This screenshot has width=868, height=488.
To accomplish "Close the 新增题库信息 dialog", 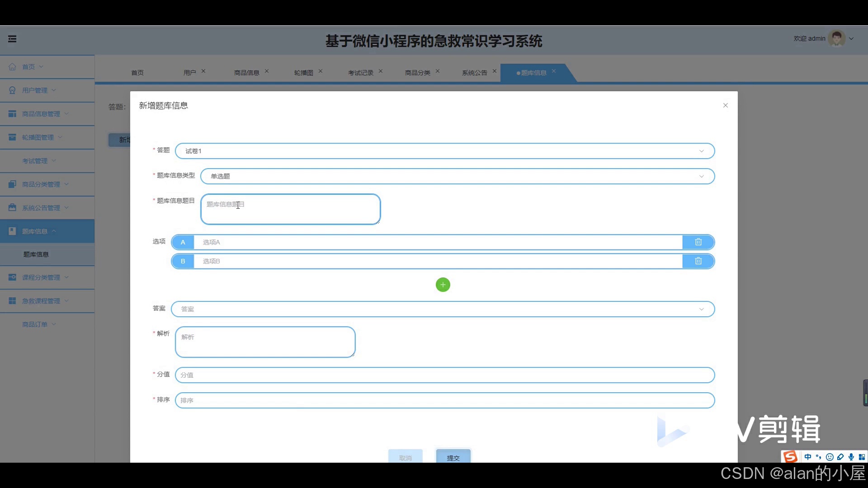I will (725, 105).
